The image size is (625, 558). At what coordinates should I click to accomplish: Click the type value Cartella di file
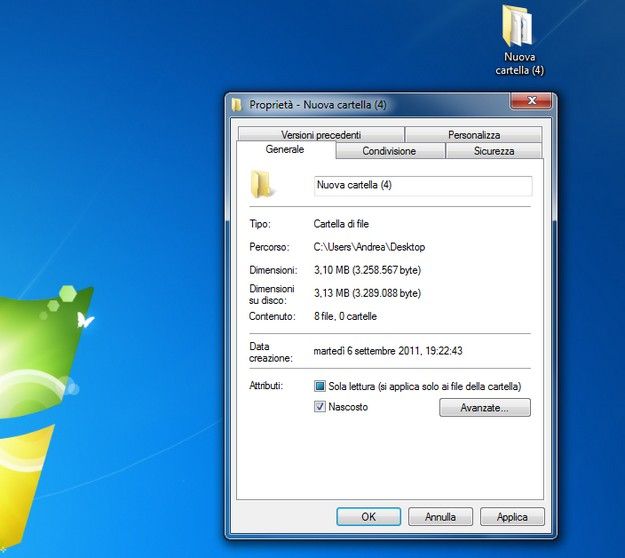[x=341, y=224]
